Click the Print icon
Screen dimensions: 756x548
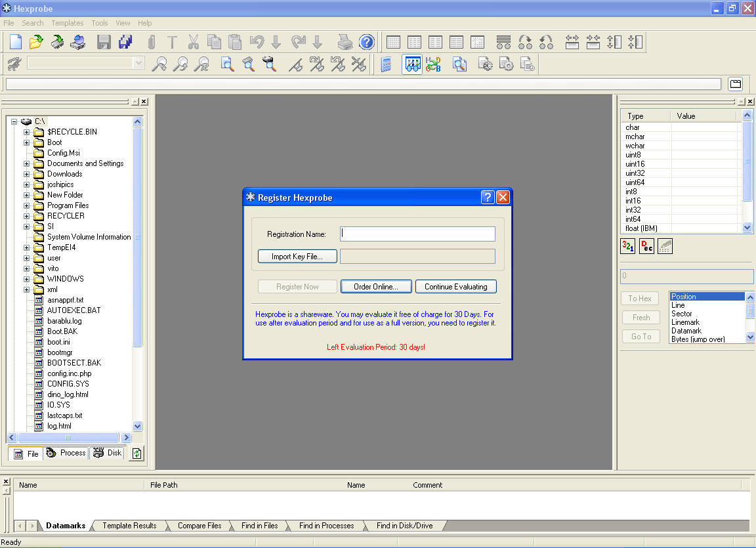tap(345, 42)
